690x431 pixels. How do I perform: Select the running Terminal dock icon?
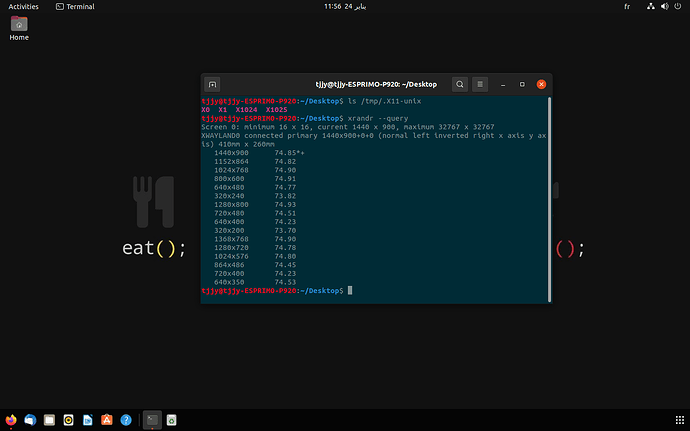pos(152,420)
